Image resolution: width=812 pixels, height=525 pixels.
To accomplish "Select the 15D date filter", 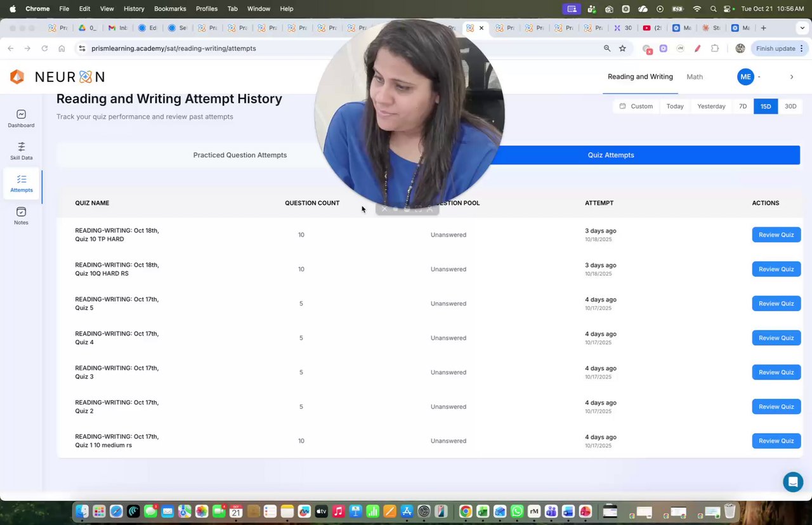I will [766, 107].
